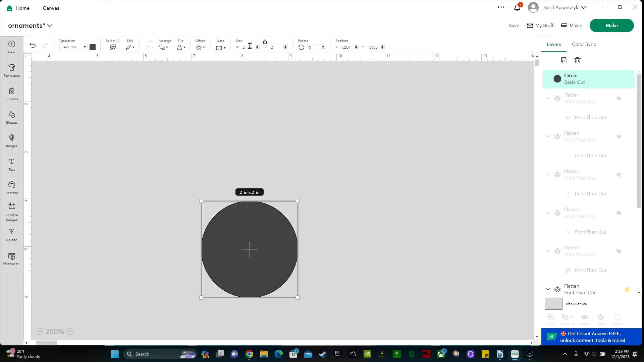
Task: Collapse the second Flatten layer group
Action: click(x=548, y=136)
